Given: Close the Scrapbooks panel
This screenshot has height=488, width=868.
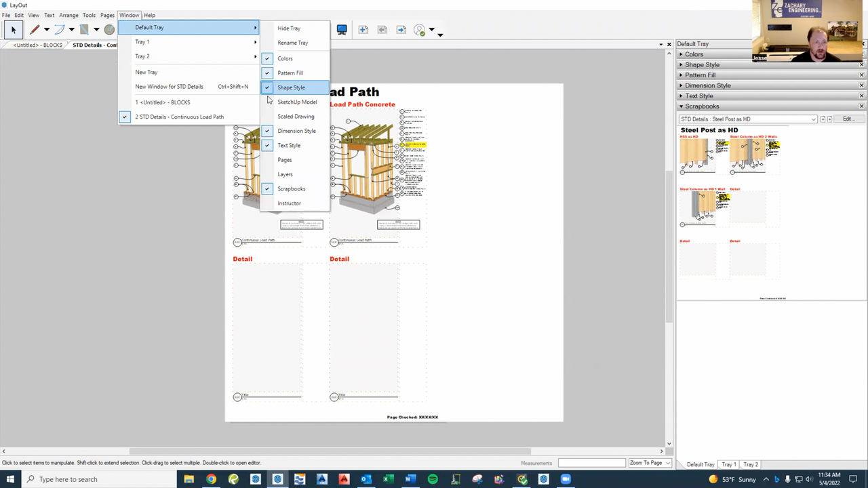Looking at the screenshot, I should tap(862, 106).
